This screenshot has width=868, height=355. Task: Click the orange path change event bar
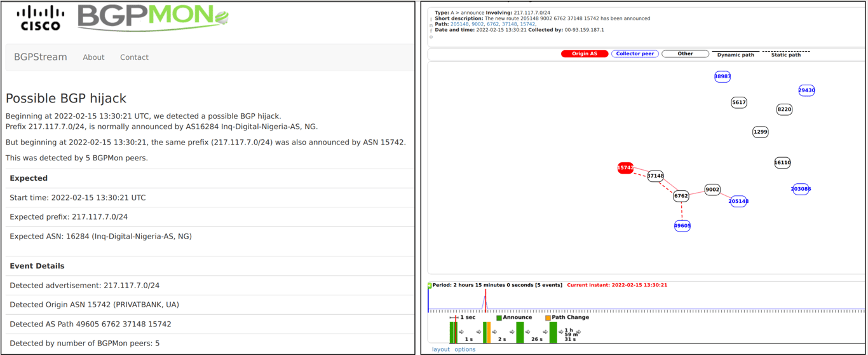(489, 332)
